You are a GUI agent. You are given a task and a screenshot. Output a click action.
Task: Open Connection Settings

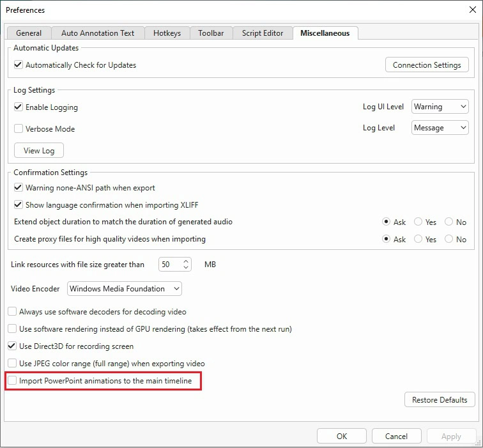tap(427, 65)
